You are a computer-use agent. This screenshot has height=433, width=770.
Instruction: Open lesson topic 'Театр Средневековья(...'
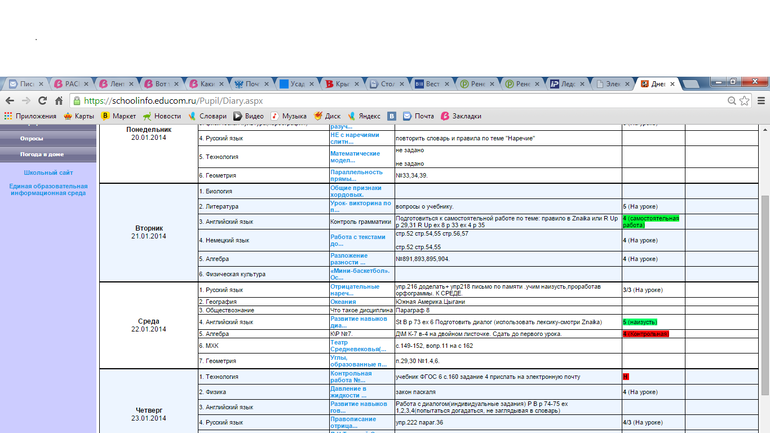click(x=358, y=346)
